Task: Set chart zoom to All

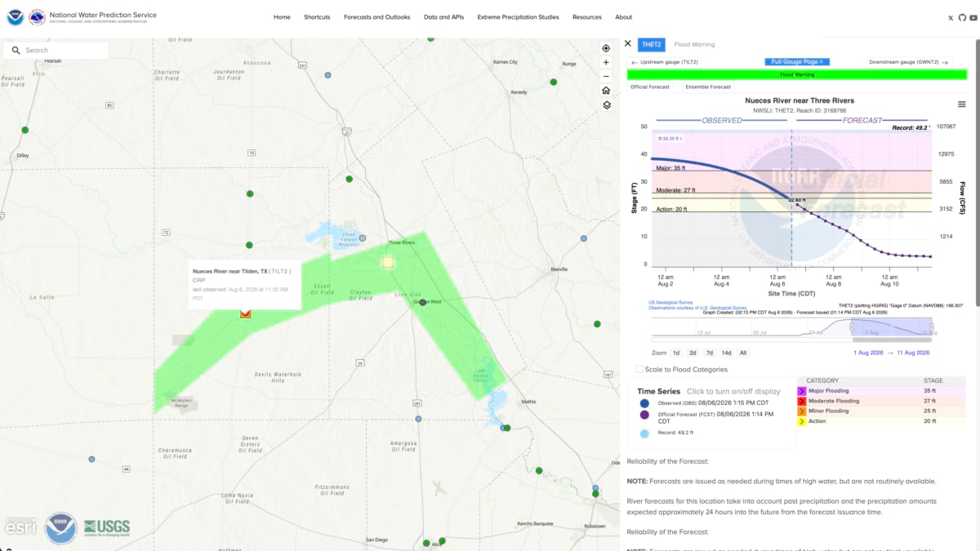Action: [x=743, y=353]
